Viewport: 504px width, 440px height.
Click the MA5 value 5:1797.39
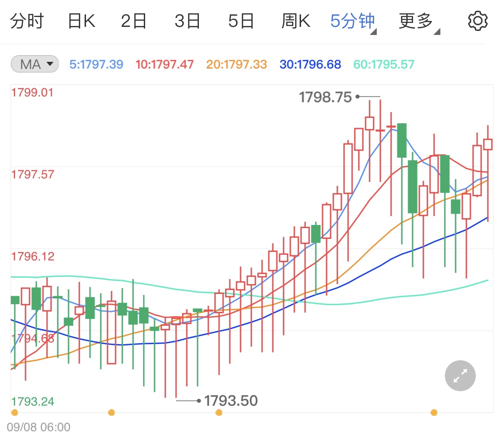[x=96, y=64]
